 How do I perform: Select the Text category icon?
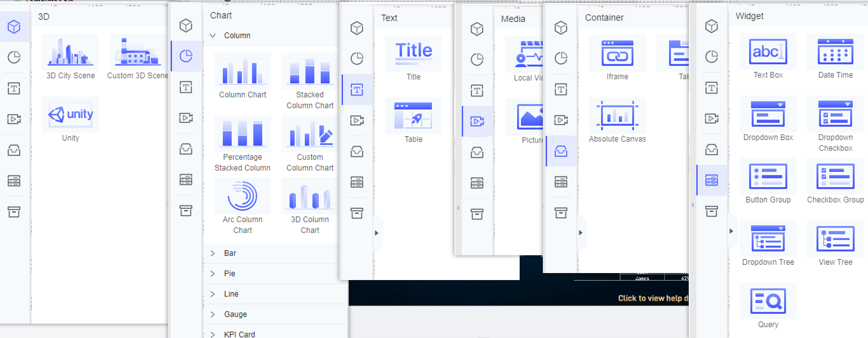coord(357,89)
